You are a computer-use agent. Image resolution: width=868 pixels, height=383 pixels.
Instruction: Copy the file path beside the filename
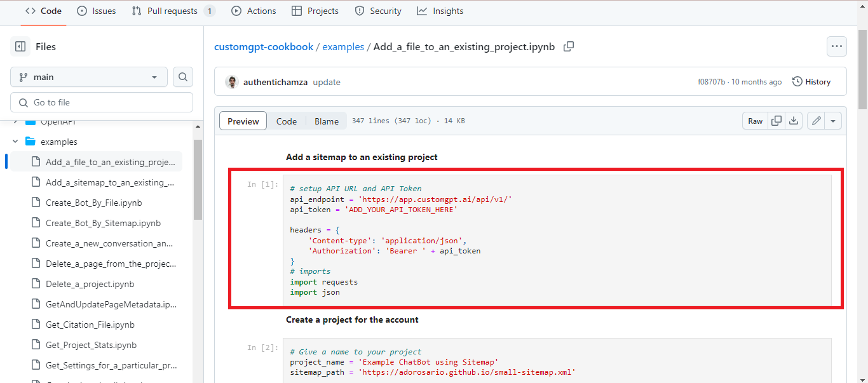tap(568, 46)
